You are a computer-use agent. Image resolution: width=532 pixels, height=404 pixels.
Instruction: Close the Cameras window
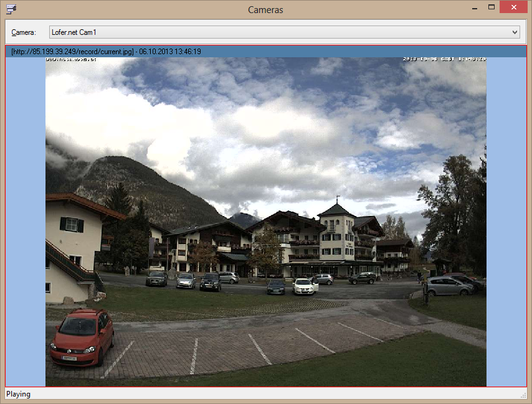[515, 8]
